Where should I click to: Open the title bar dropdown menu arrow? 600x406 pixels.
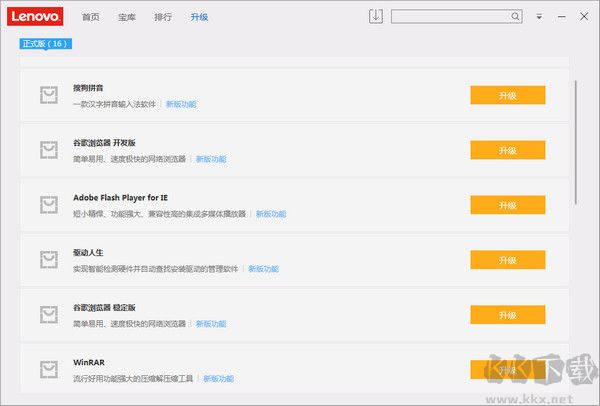click(539, 16)
